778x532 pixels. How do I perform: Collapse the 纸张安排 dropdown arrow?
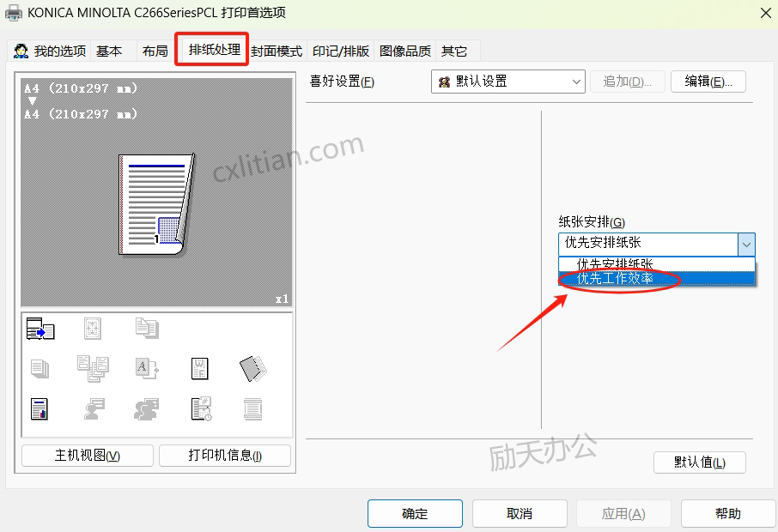click(746, 244)
